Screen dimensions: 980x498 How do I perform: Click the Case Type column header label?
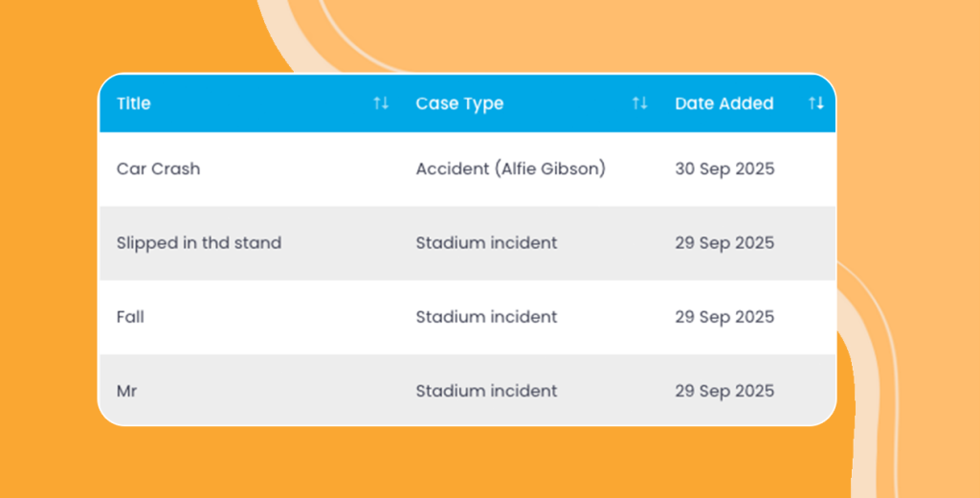click(x=459, y=103)
